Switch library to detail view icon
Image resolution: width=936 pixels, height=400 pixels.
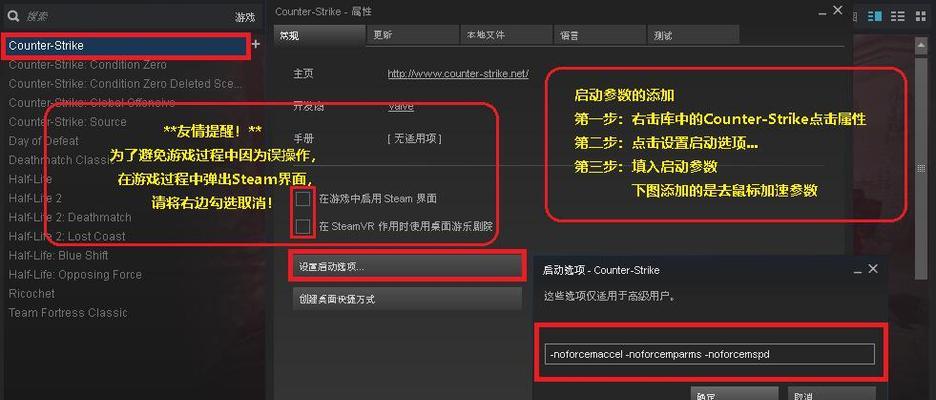coord(875,16)
